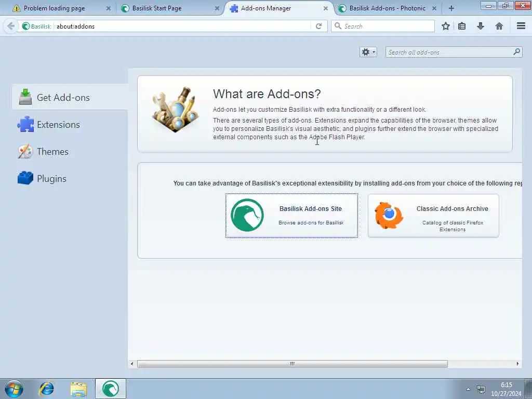Reload the current page
The image size is (532, 399).
(x=318, y=26)
